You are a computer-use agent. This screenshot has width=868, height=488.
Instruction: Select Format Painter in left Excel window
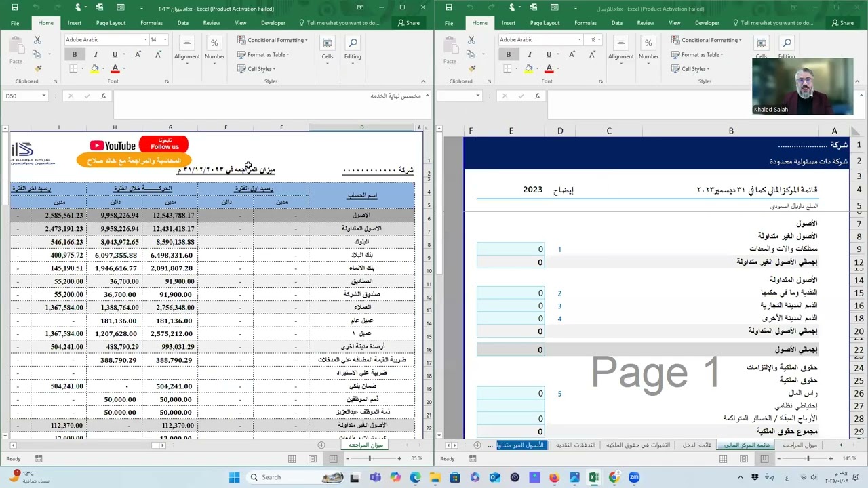(x=38, y=68)
